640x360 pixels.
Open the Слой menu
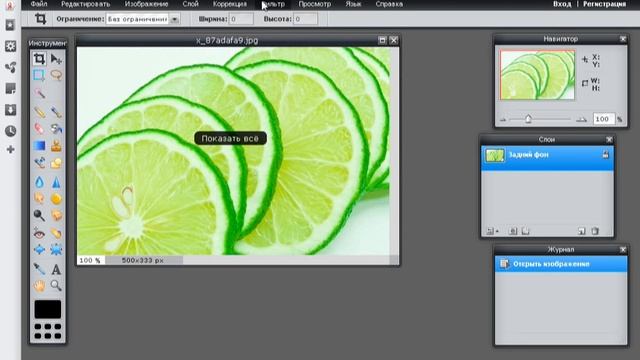[190, 4]
